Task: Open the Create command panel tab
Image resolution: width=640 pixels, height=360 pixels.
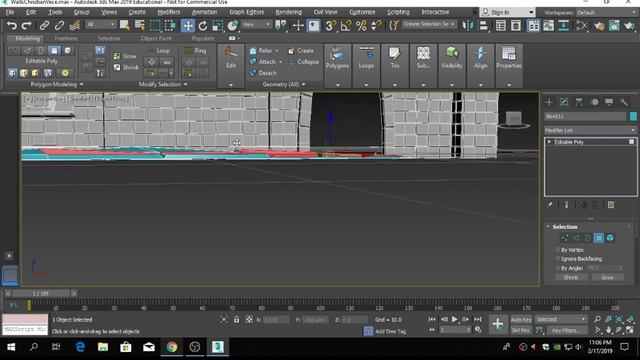Action: pyautogui.click(x=549, y=102)
